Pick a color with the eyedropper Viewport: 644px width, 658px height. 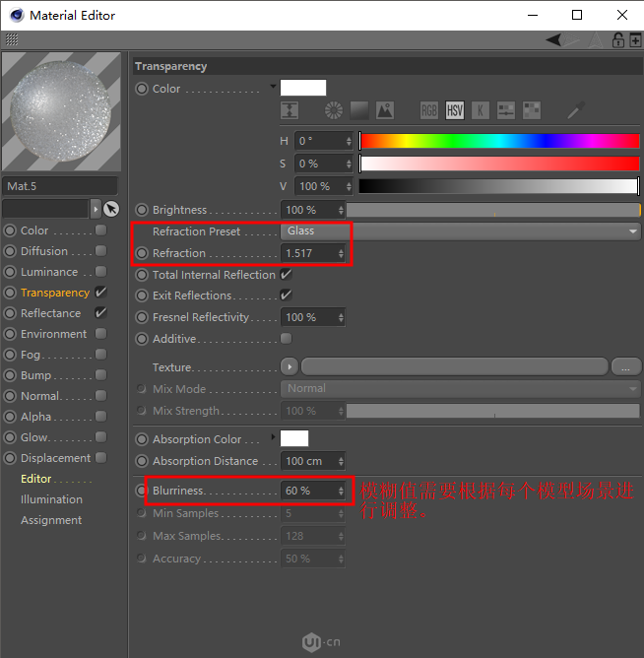tap(576, 110)
